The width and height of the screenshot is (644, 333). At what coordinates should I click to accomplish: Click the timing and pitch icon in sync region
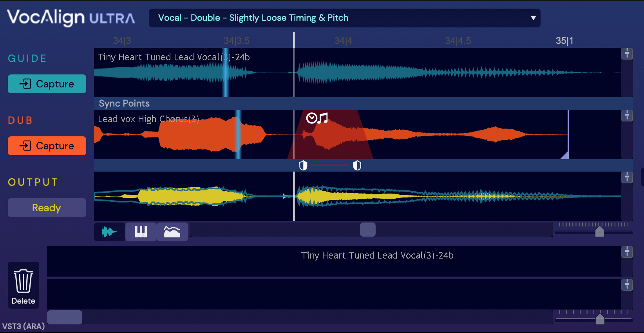(317, 118)
